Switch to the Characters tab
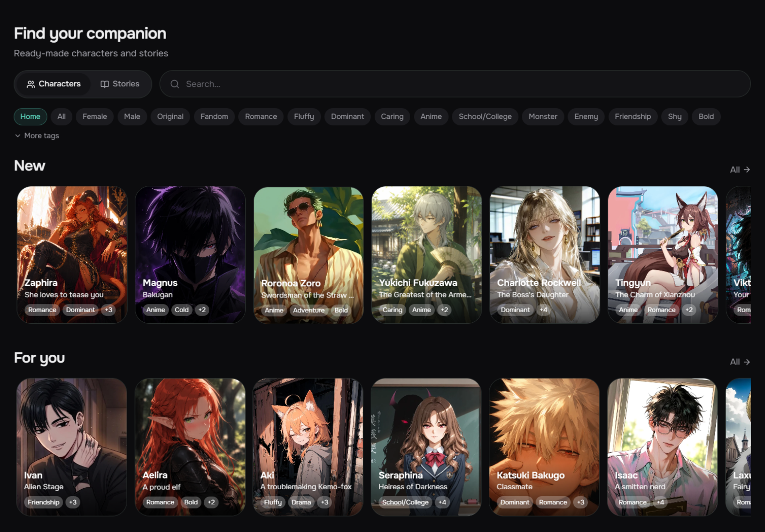Image resolution: width=765 pixels, height=532 pixels. point(53,84)
